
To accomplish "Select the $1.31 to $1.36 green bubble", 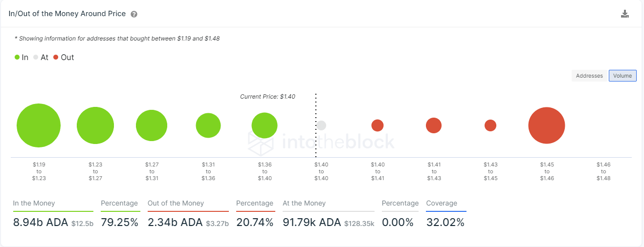I will (x=208, y=125).
